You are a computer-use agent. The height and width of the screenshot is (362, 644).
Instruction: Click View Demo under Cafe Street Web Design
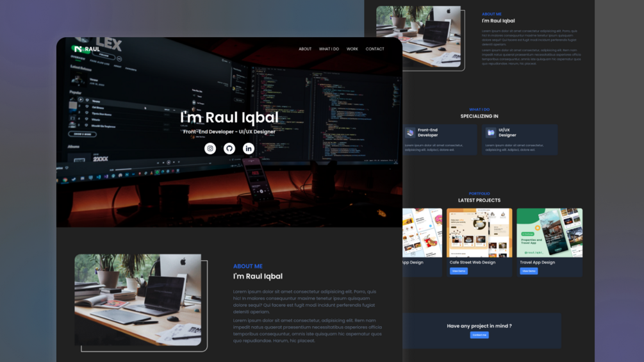point(458,271)
